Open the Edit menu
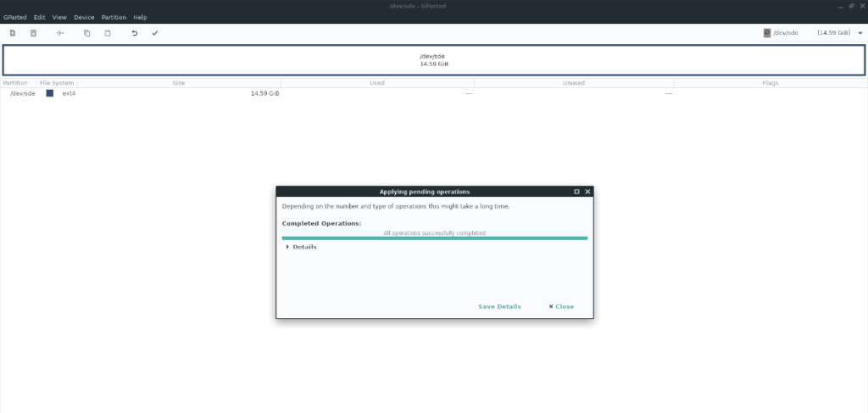Image resolution: width=868 pixels, height=413 pixels. (x=40, y=17)
